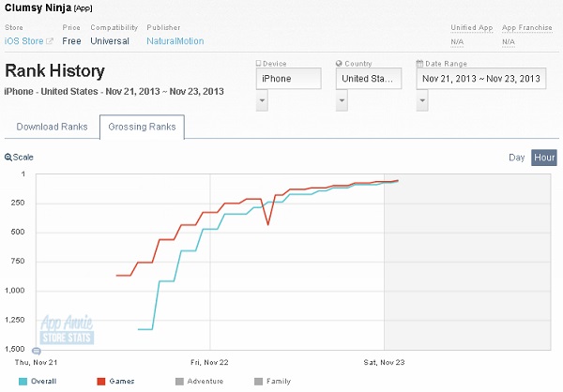Screen dimensions: 563x392
Task: Click the Clumsy Ninja app title
Action: coord(38,8)
